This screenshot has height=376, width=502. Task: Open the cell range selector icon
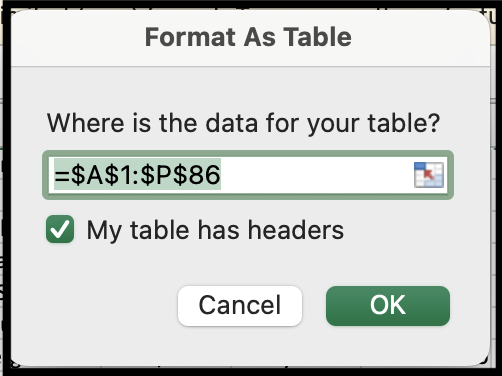coord(429,175)
